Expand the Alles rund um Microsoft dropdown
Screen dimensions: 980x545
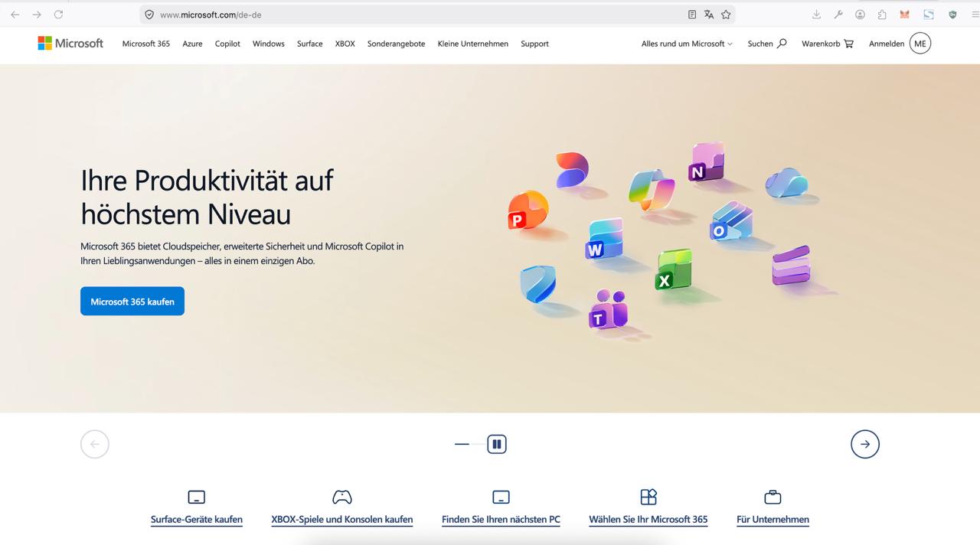(x=687, y=44)
